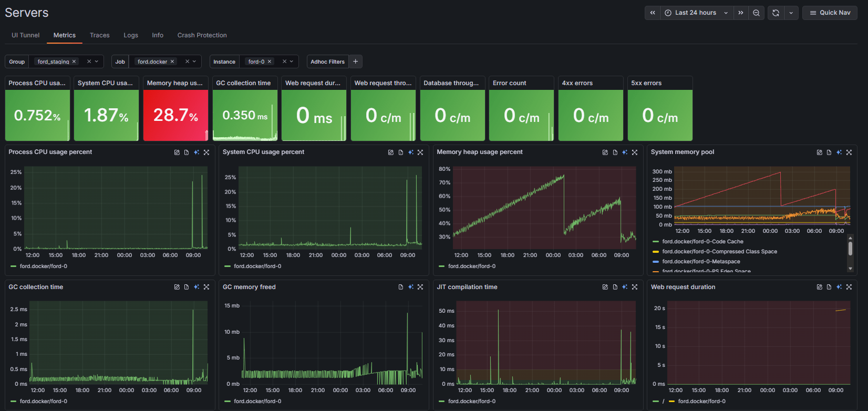The height and width of the screenshot is (411, 868).
Task: Open the Crash Protection tab
Action: click(202, 35)
